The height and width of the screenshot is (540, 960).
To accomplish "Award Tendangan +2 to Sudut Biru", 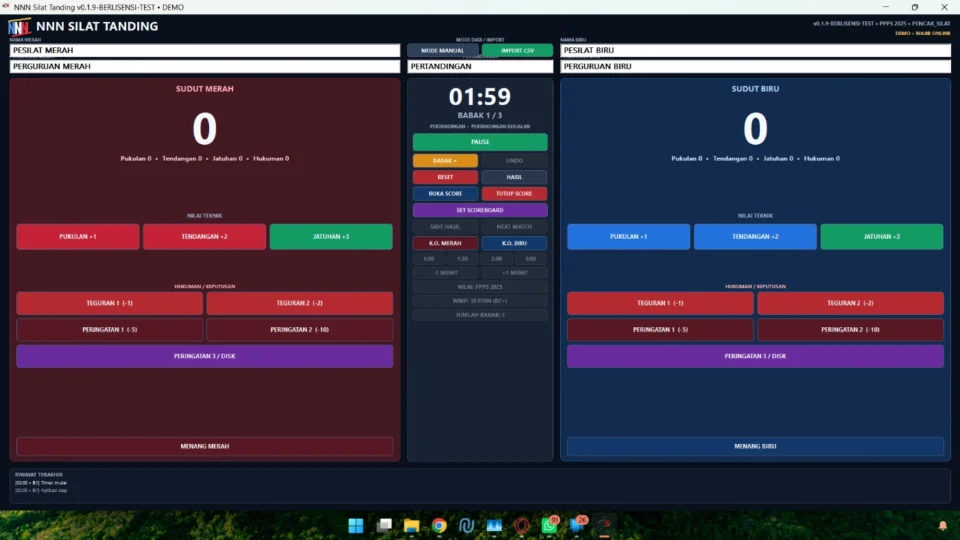I will click(755, 236).
